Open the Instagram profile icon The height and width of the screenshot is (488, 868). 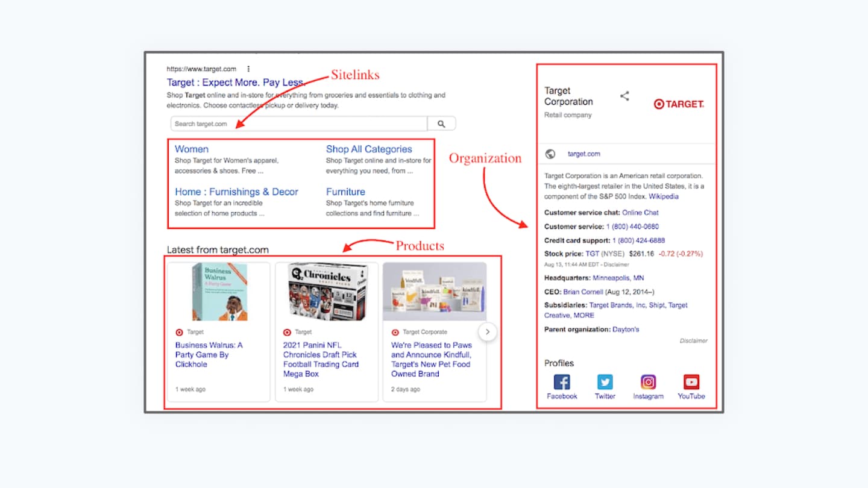click(649, 382)
